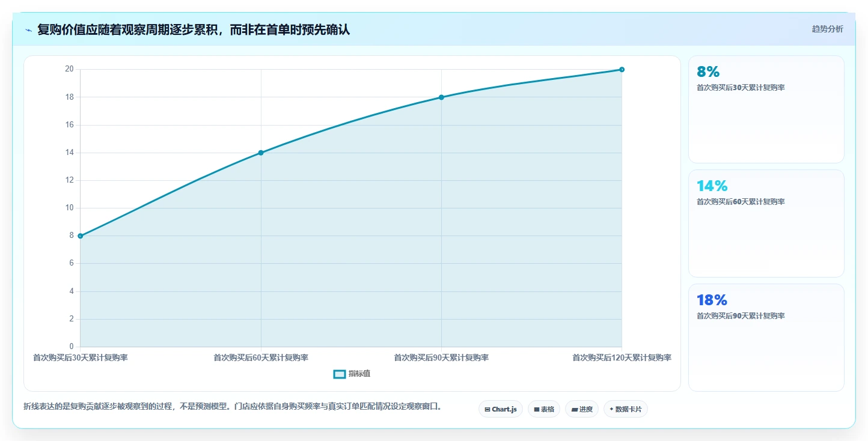The height and width of the screenshot is (441, 868).
Task: Select the 表格 tag button
Action: [544, 409]
